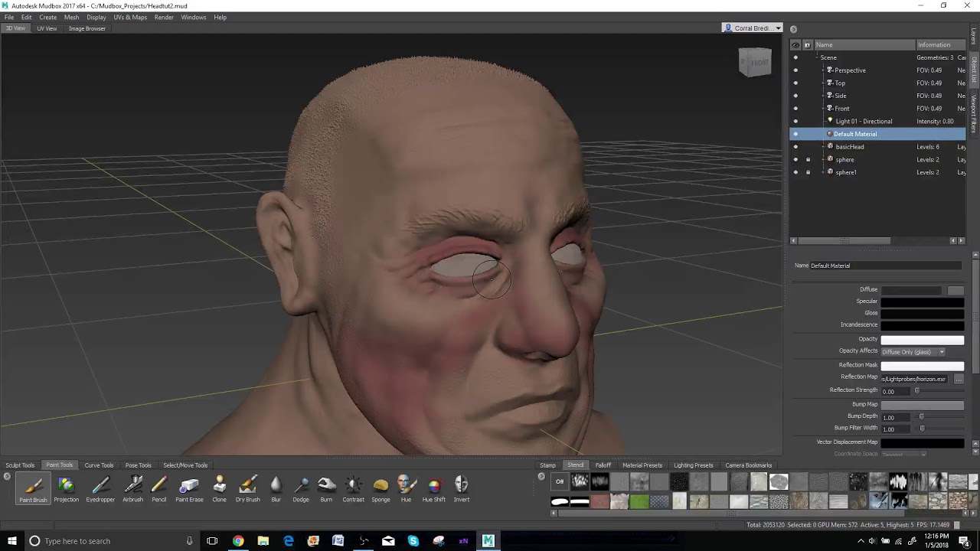Image resolution: width=980 pixels, height=551 pixels.
Task: Click the Off stencil button
Action: click(560, 481)
